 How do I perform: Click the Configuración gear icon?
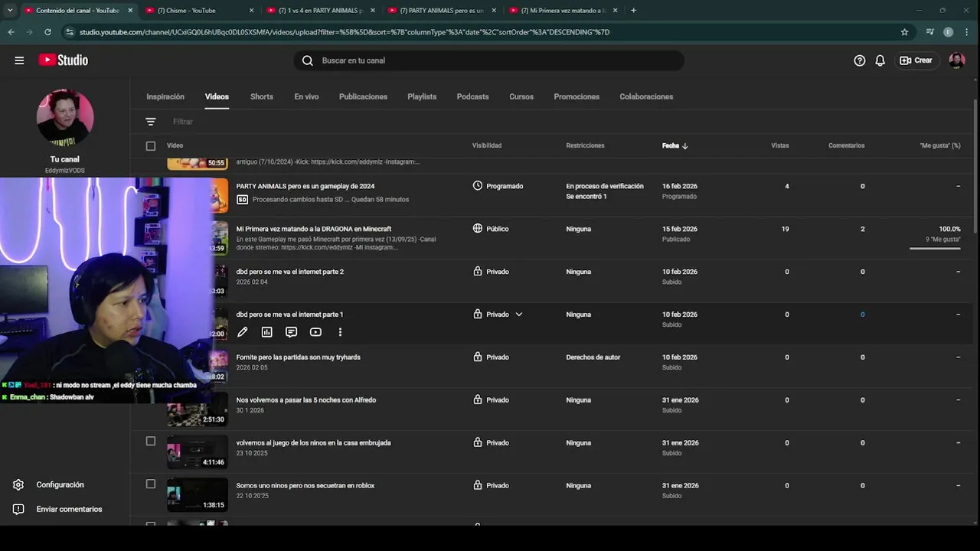[18, 484]
